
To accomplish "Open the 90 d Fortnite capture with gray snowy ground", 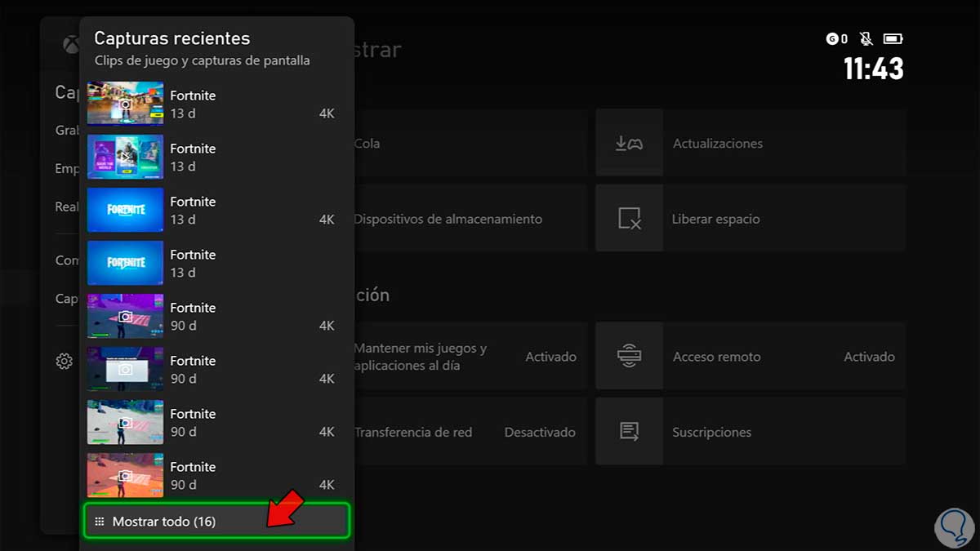I will pyautogui.click(x=216, y=422).
